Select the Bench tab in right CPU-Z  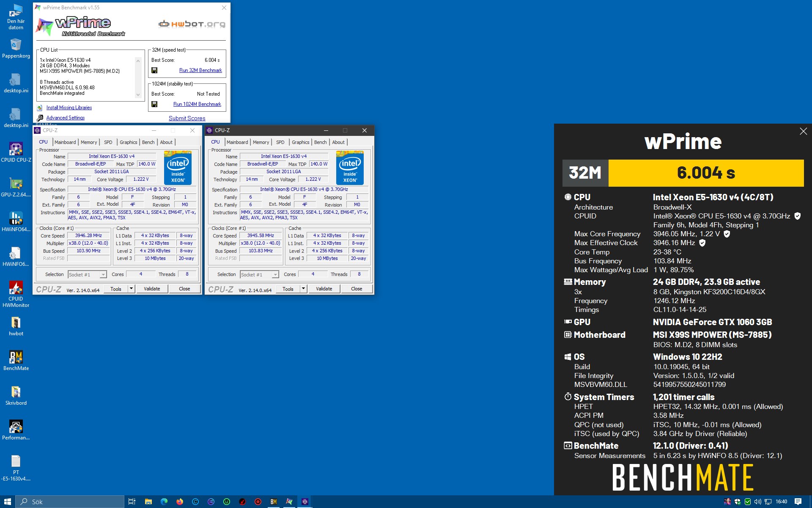click(x=320, y=142)
